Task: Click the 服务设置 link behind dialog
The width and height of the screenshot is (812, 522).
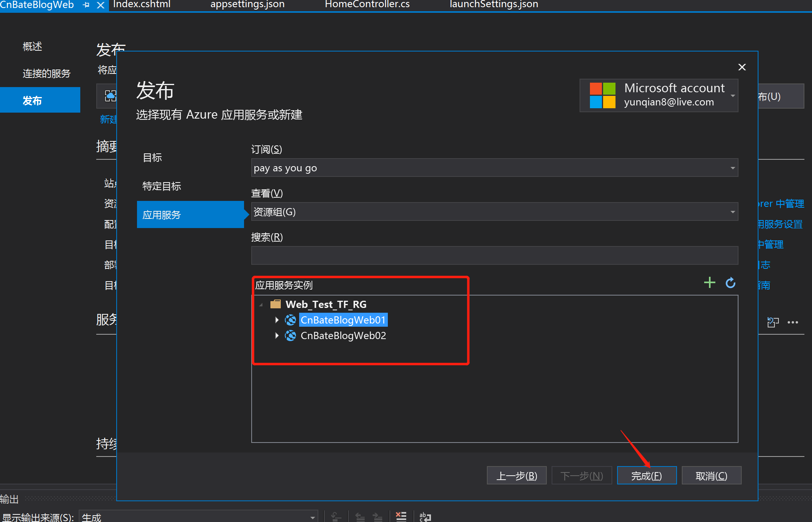Action: (x=780, y=224)
